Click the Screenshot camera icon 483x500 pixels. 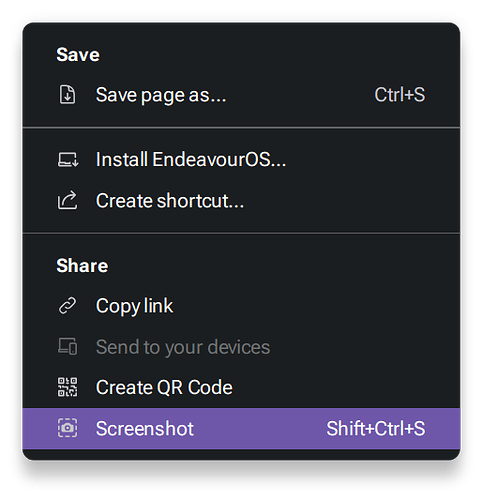[67, 428]
